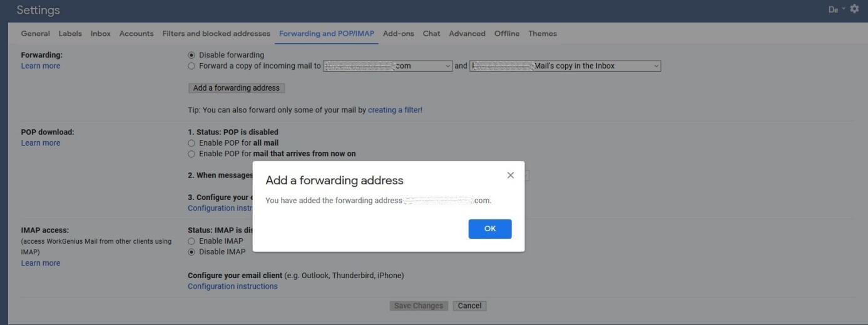Click the Settings page title

[38, 10]
